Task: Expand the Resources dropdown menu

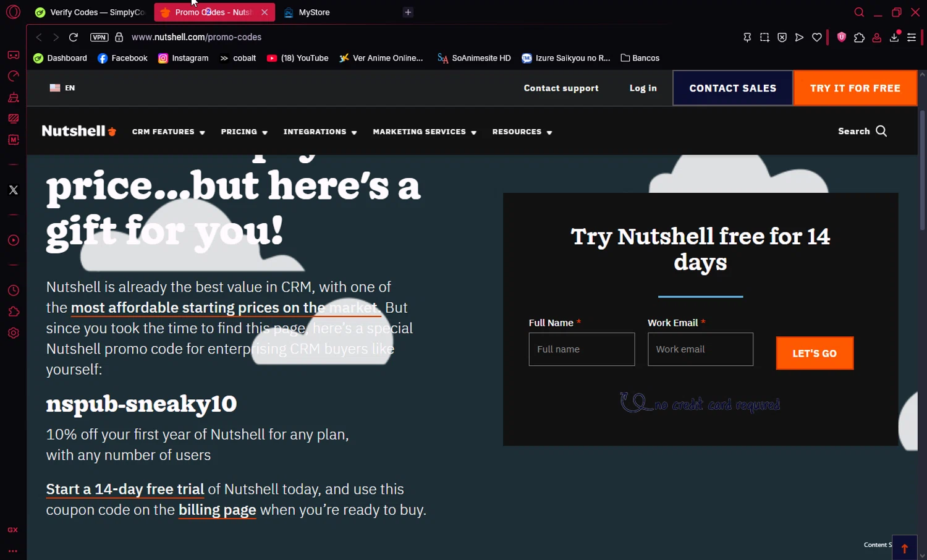Action: tap(522, 132)
